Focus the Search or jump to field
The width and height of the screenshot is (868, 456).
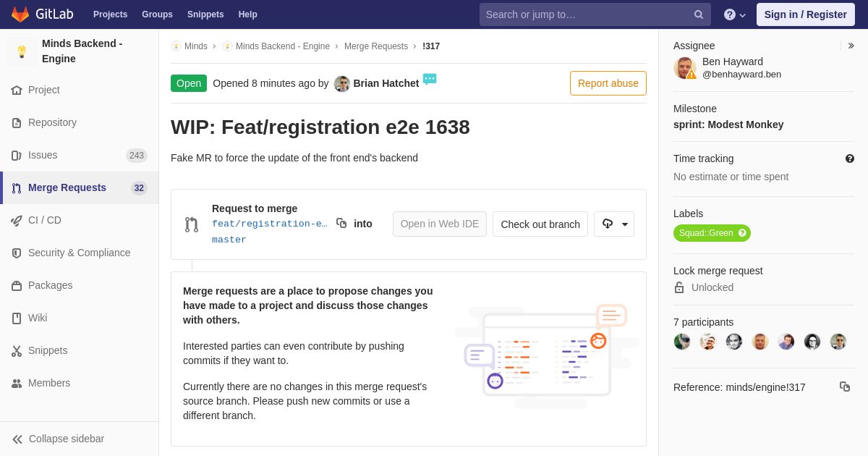pyautogui.click(x=586, y=14)
